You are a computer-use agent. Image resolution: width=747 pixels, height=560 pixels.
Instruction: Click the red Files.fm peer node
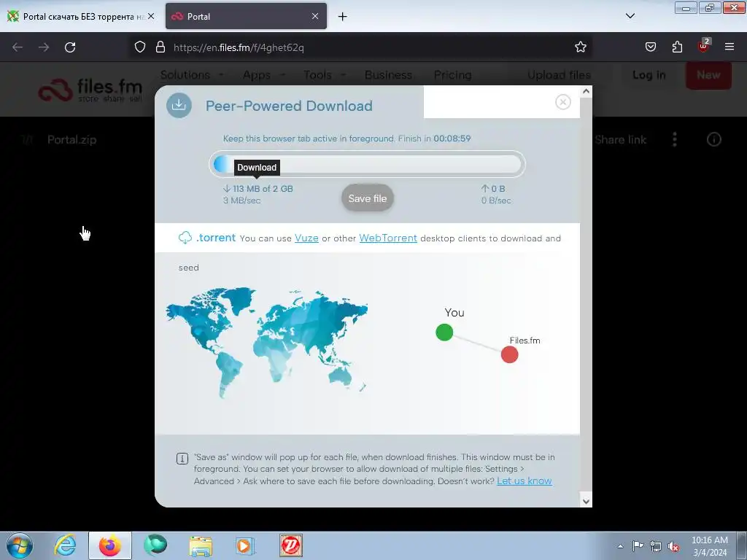pos(509,354)
